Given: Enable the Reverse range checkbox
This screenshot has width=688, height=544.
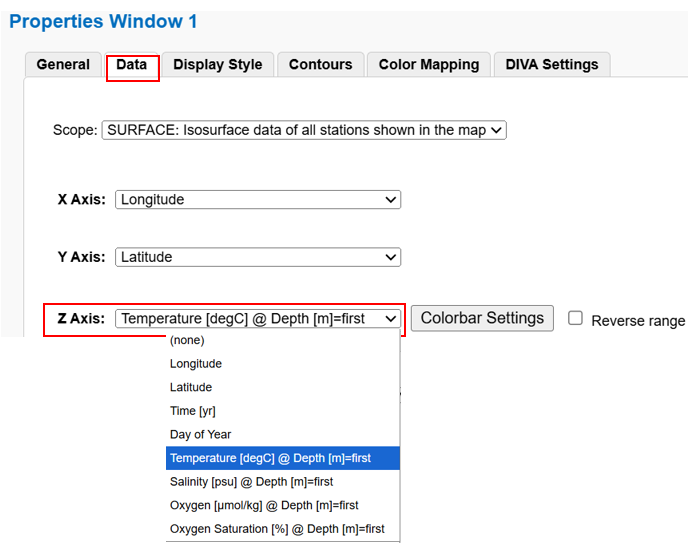Looking at the screenshot, I should pyautogui.click(x=576, y=318).
